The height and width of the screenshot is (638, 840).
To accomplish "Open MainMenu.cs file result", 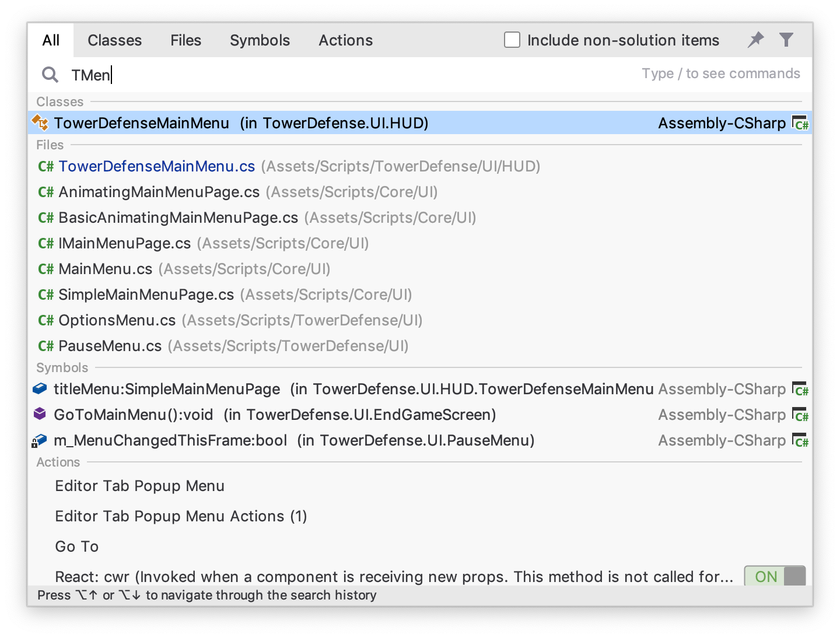I will point(420,269).
